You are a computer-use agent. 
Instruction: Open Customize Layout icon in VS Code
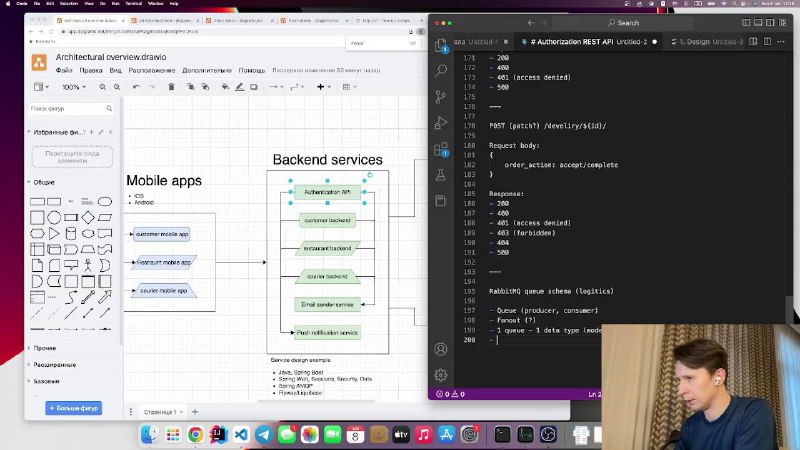tap(783, 22)
